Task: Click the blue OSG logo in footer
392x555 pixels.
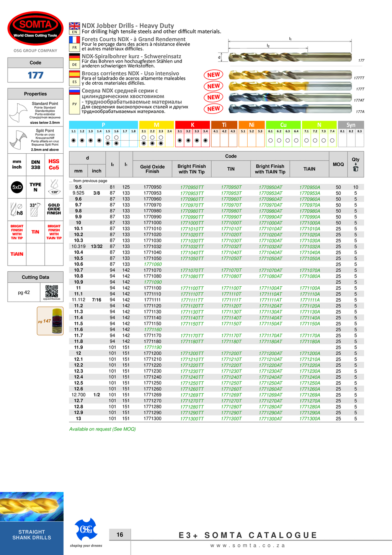Action: pyautogui.click(x=86, y=529)
